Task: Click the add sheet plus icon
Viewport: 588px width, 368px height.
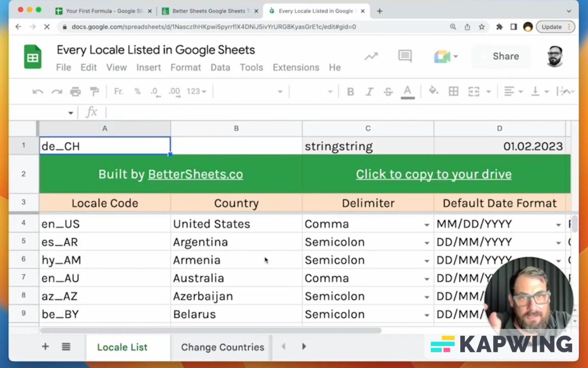Action: [x=45, y=346]
